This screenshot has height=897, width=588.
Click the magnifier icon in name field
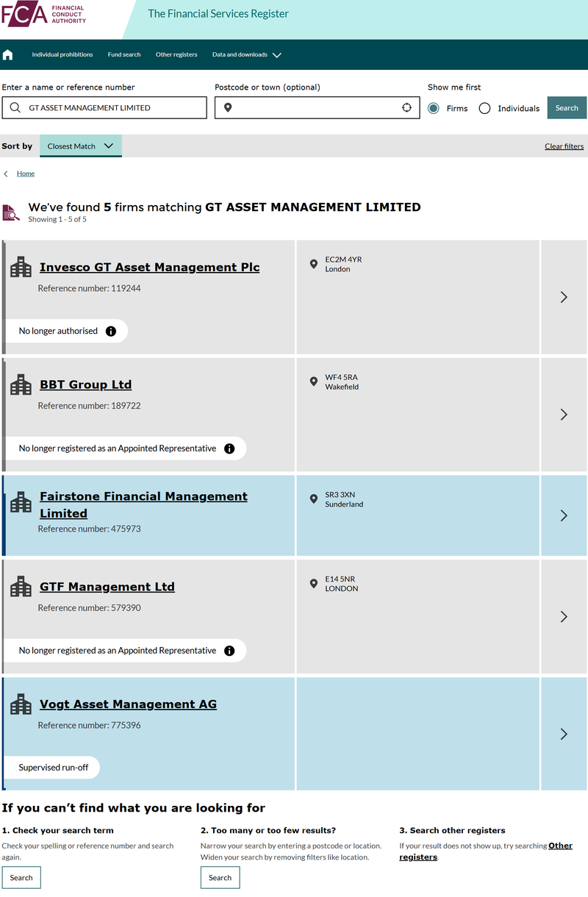tap(15, 108)
